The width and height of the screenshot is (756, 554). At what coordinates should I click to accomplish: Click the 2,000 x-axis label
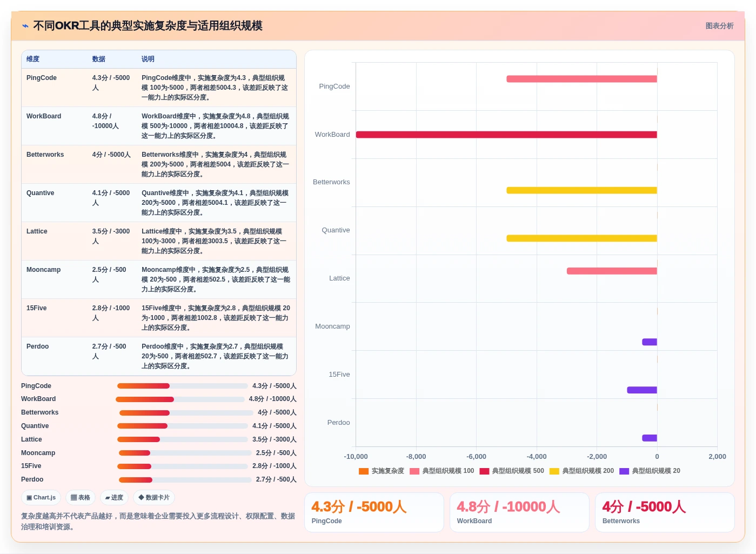pos(717,457)
